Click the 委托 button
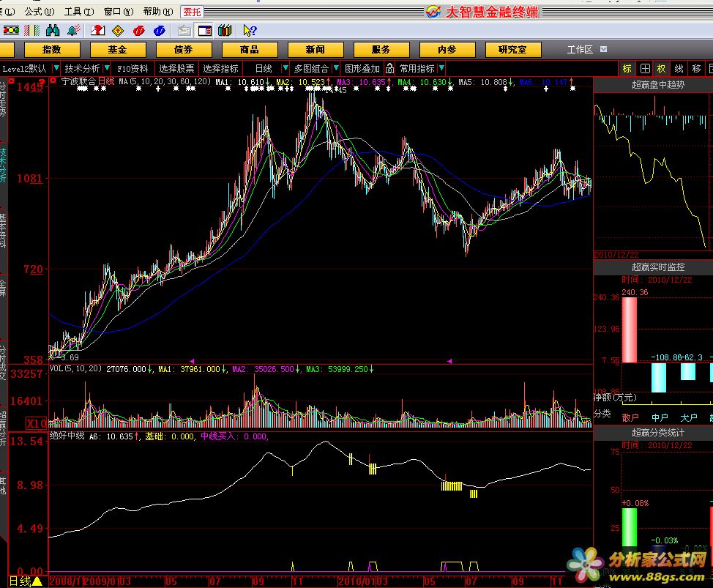 click(x=192, y=12)
